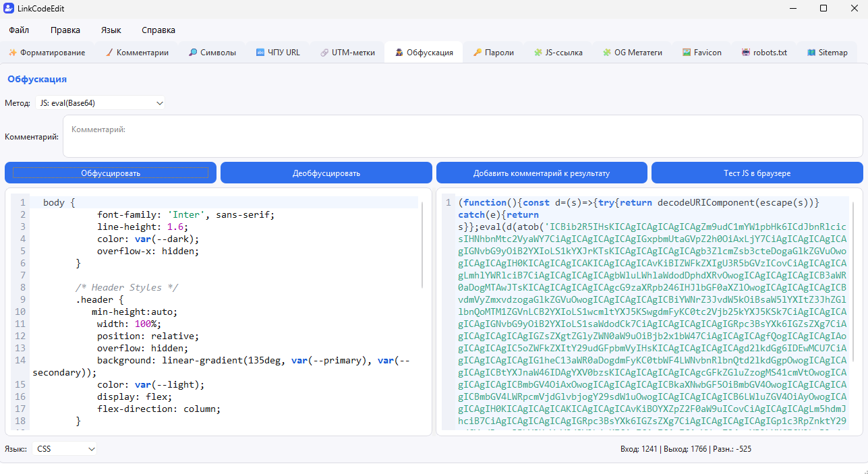This screenshot has height=474, width=868.
Task: Click the picture icon on Favicon tab
Action: pyautogui.click(x=686, y=53)
